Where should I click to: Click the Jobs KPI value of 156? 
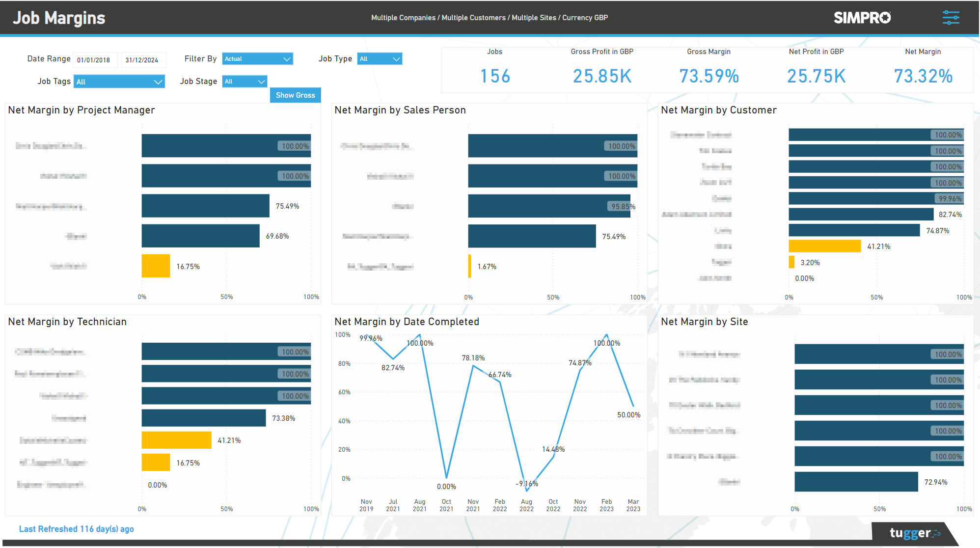pos(494,76)
